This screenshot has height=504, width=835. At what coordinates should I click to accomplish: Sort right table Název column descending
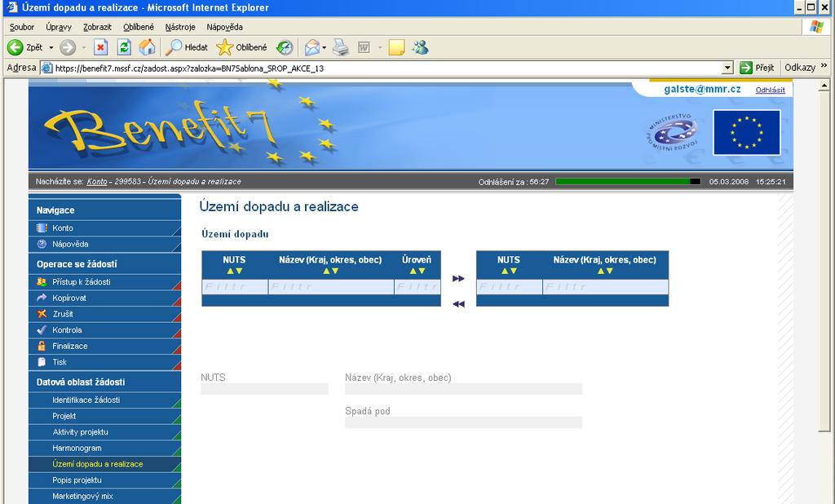(x=609, y=272)
